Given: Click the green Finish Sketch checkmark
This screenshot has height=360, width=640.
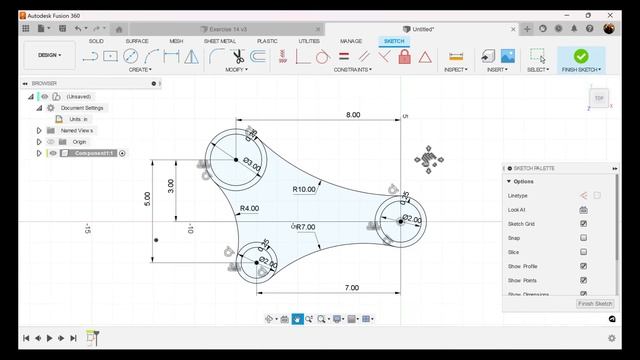Looking at the screenshot, I should coord(581,56).
